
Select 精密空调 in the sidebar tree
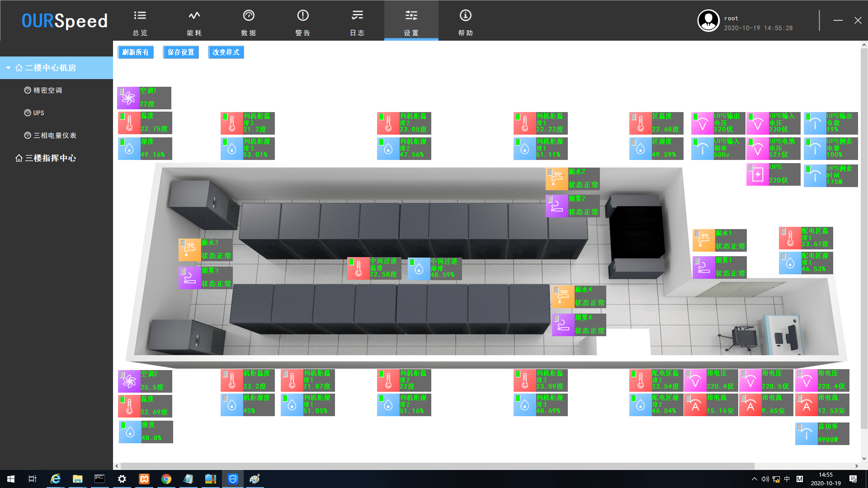pos(47,90)
